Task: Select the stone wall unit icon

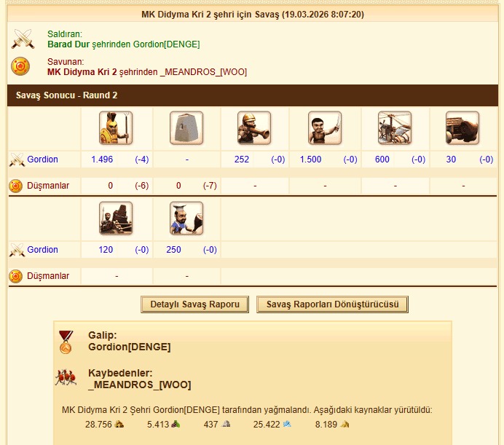Action: 186,128
